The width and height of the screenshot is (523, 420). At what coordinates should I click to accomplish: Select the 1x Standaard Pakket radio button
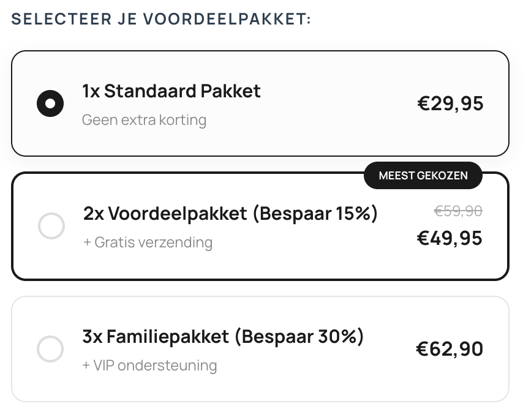[x=50, y=103]
